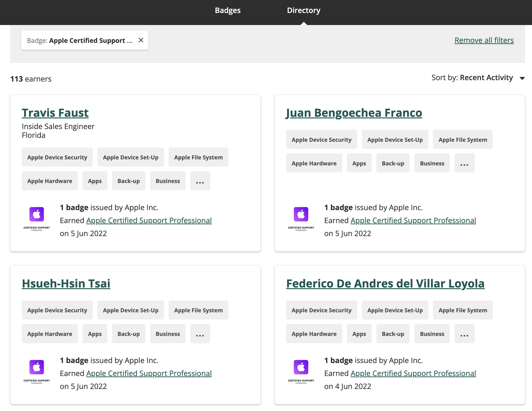Click the Remove all filters link
The width and height of the screenshot is (532, 411).
(484, 40)
